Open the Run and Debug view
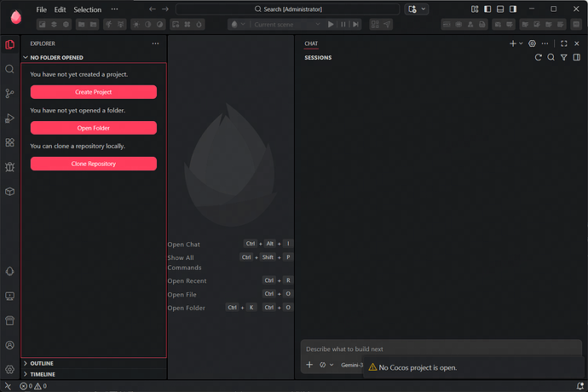 (x=9, y=118)
